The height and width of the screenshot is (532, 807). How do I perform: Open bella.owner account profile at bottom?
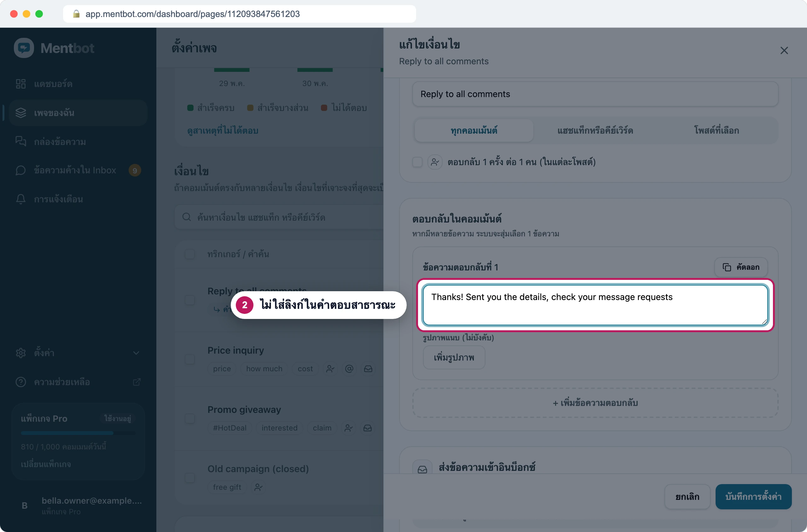point(78,506)
